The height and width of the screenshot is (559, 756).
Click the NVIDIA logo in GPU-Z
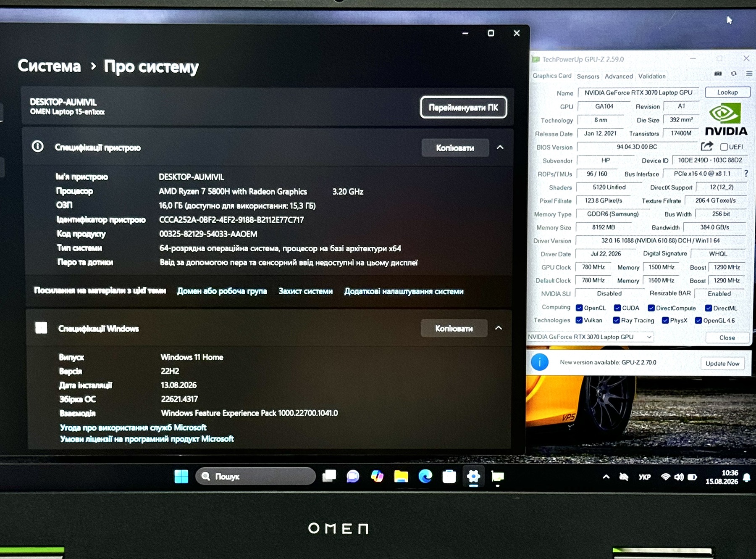tap(726, 120)
